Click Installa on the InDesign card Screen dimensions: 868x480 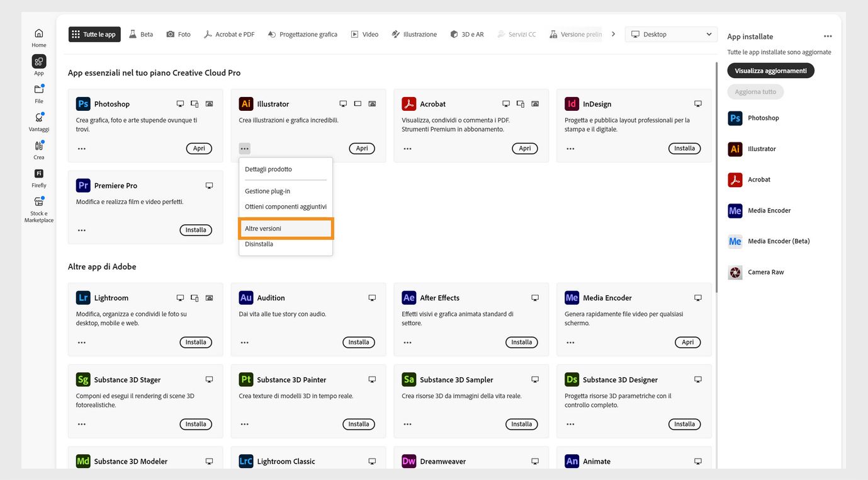pos(684,149)
